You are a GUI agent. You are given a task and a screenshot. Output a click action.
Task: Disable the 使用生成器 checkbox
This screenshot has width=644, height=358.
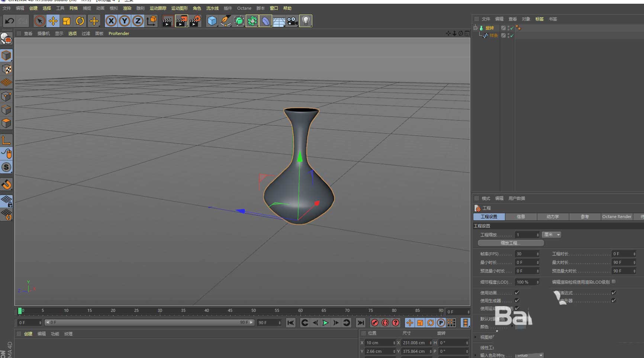coord(517,301)
